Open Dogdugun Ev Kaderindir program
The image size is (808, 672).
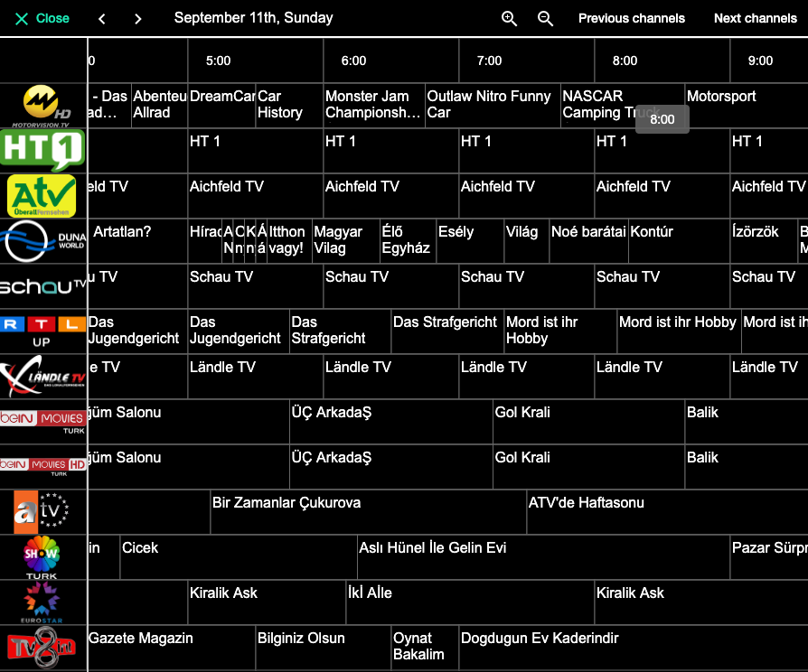point(634,649)
